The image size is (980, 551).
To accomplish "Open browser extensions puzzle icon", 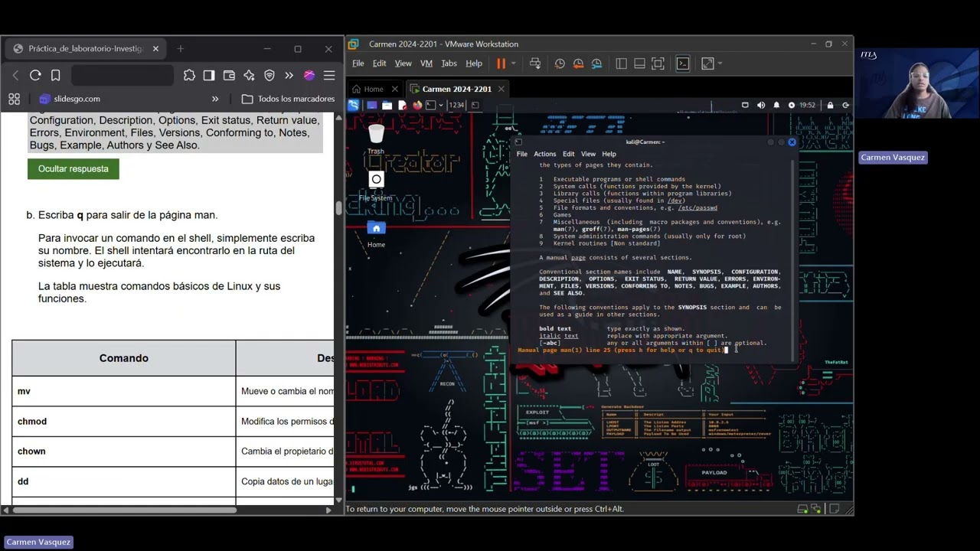I will tap(189, 75).
